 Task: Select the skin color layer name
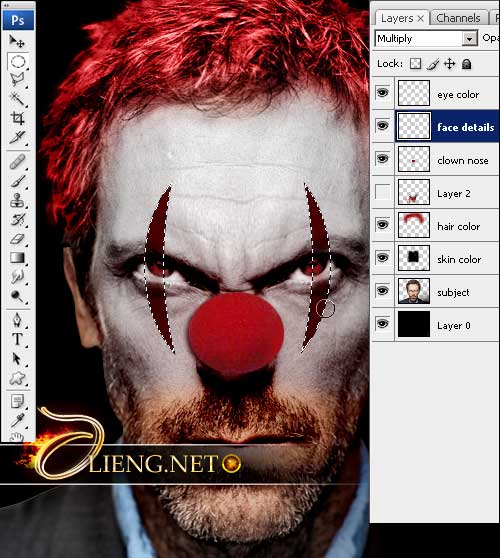point(459,259)
